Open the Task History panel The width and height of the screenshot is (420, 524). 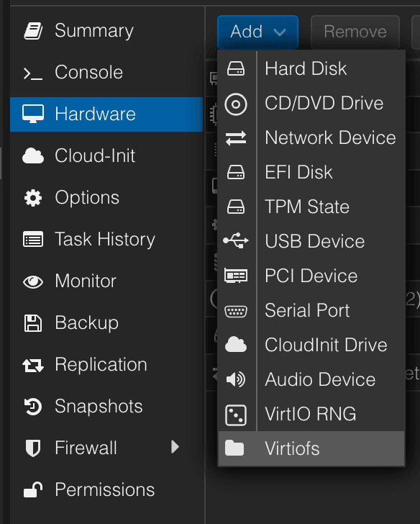pos(106,240)
